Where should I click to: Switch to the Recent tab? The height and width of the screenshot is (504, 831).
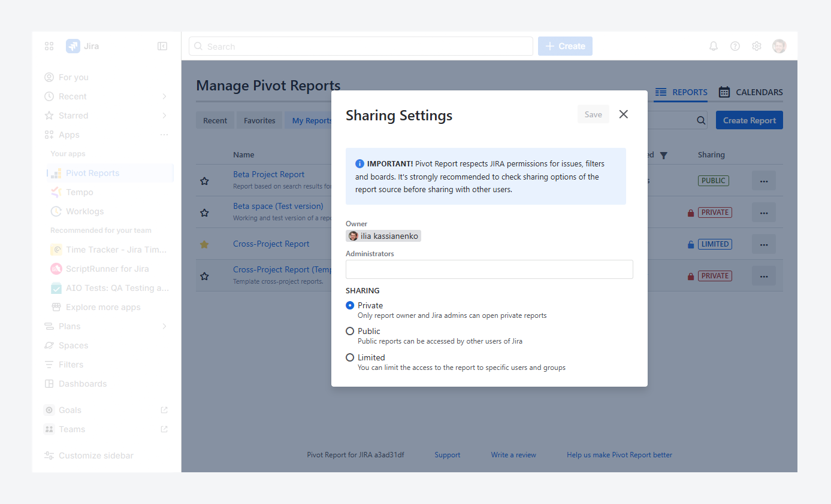[x=215, y=120]
